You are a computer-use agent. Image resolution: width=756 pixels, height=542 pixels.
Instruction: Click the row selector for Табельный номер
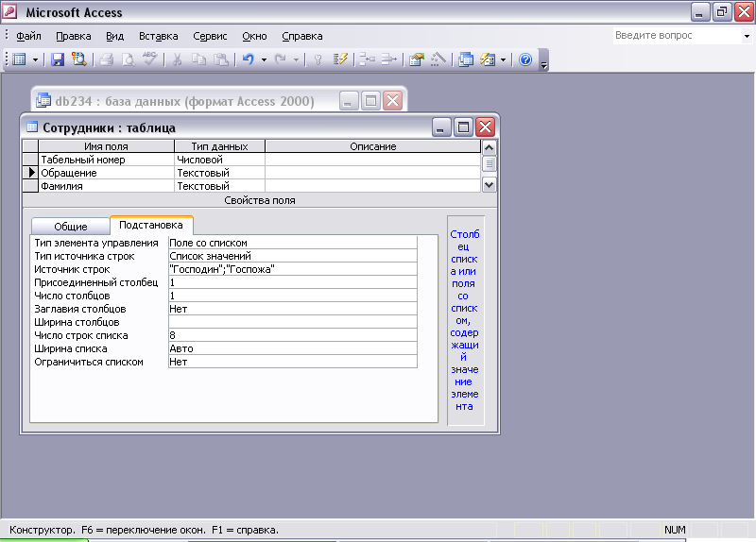click(x=30, y=160)
